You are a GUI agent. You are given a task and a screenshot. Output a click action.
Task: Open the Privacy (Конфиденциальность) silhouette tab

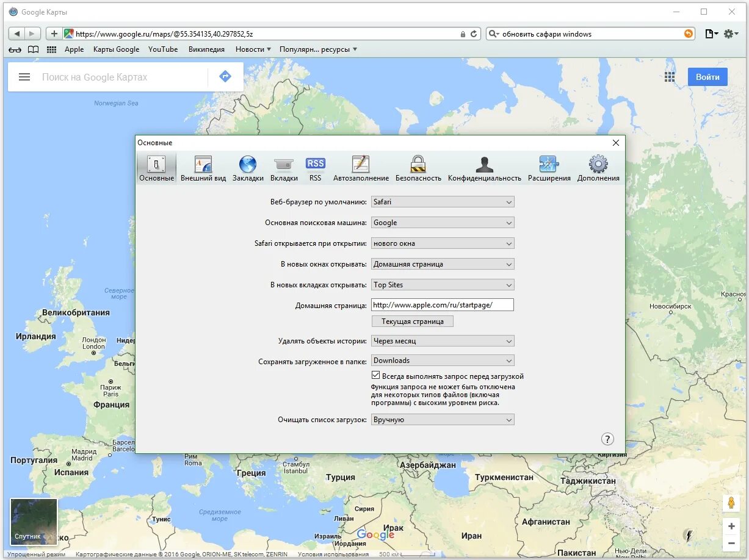(x=485, y=168)
